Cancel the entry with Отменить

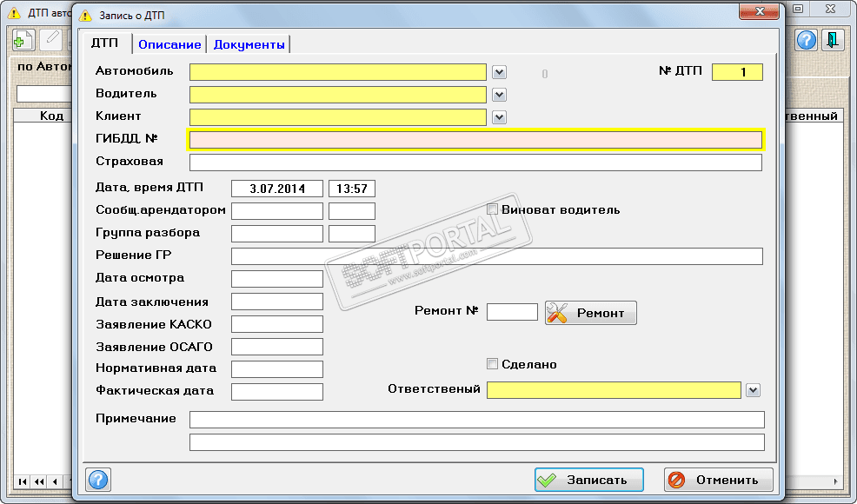(x=719, y=480)
